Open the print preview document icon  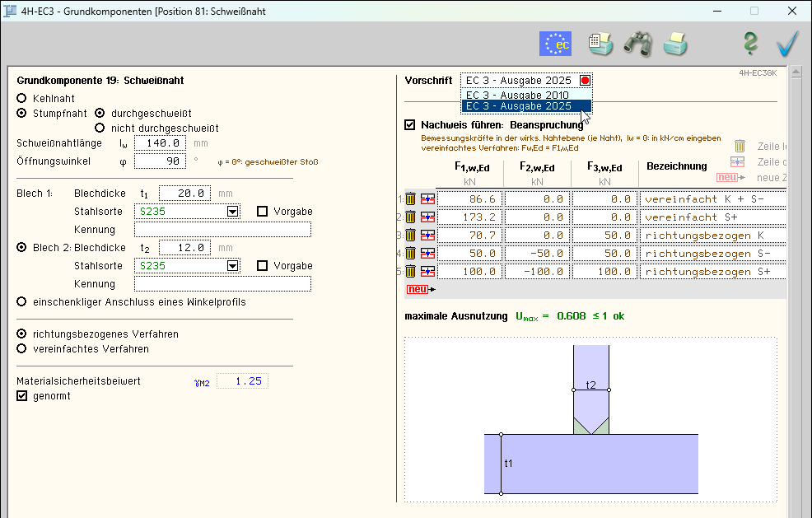(x=600, y=44)
